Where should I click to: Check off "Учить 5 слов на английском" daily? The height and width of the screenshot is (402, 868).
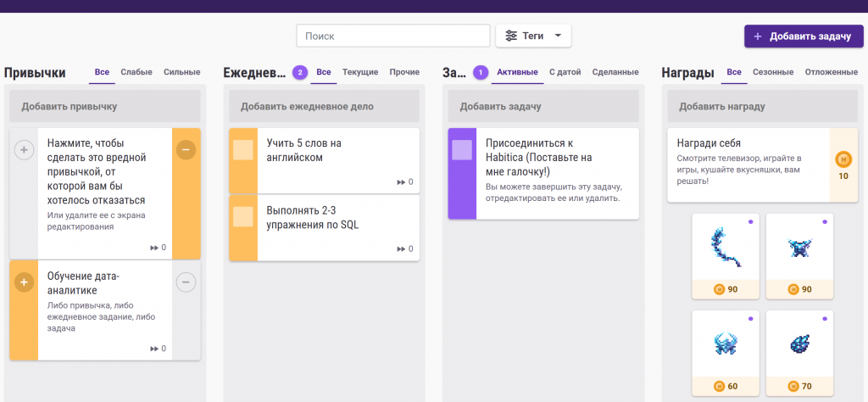point(243,150)
